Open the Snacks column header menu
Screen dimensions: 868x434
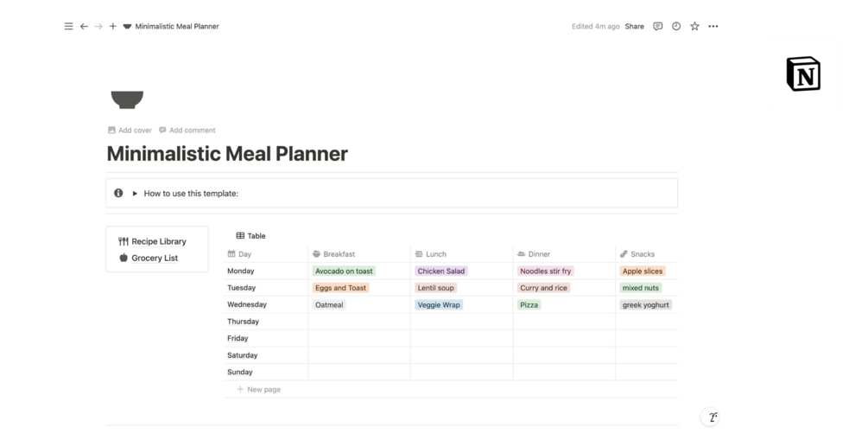(642, 254)
